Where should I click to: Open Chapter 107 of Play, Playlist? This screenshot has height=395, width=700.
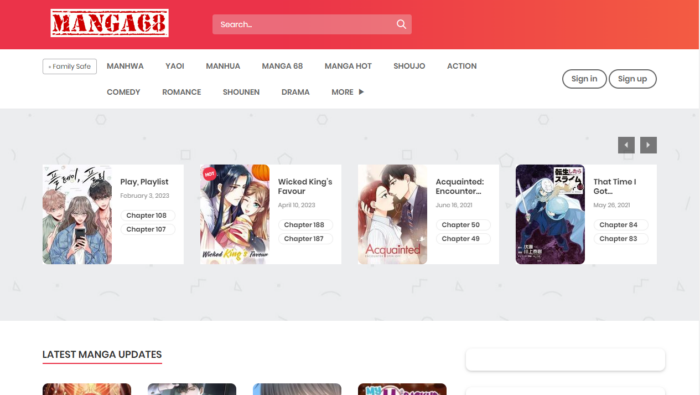tap(147, 229)
